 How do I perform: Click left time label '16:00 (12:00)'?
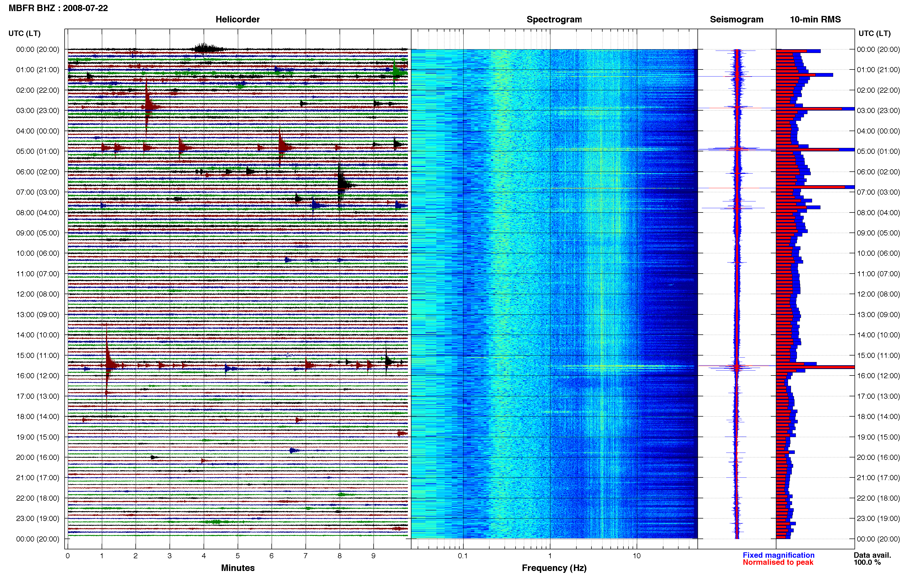click(38, 376)
